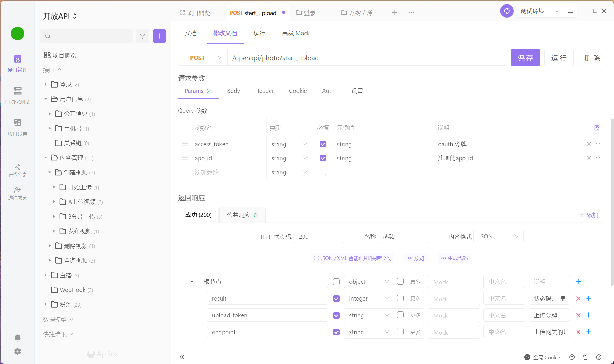
Task: Collapse sidebar with double chevron icon
Action: point(182,357)
